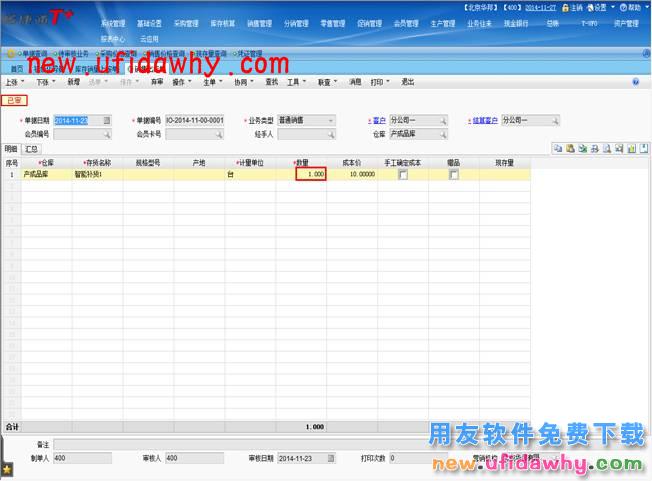Open the 客户 hyperlink label
The width and height of the screenshot is (652, 481).
379,121
